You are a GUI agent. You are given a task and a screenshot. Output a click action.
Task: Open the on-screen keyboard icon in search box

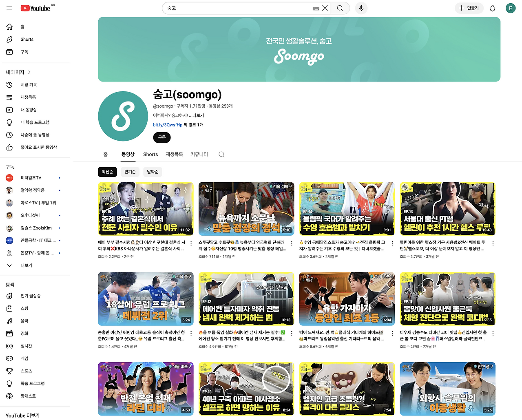coord(316,8)
